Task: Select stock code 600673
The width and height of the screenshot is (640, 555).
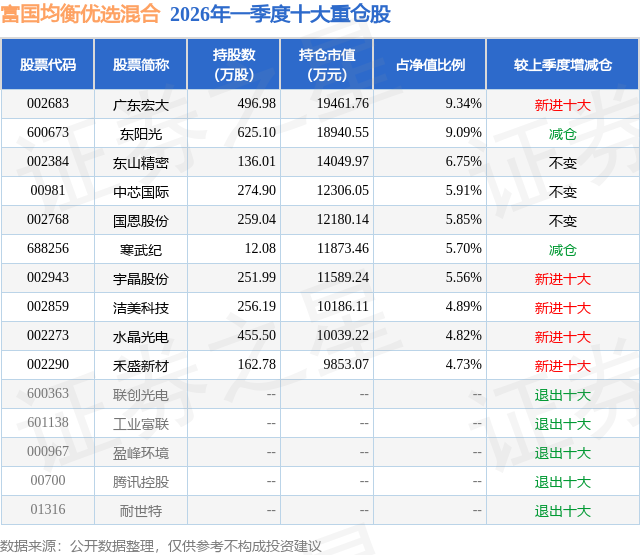Action: click(x=48, y=133)
